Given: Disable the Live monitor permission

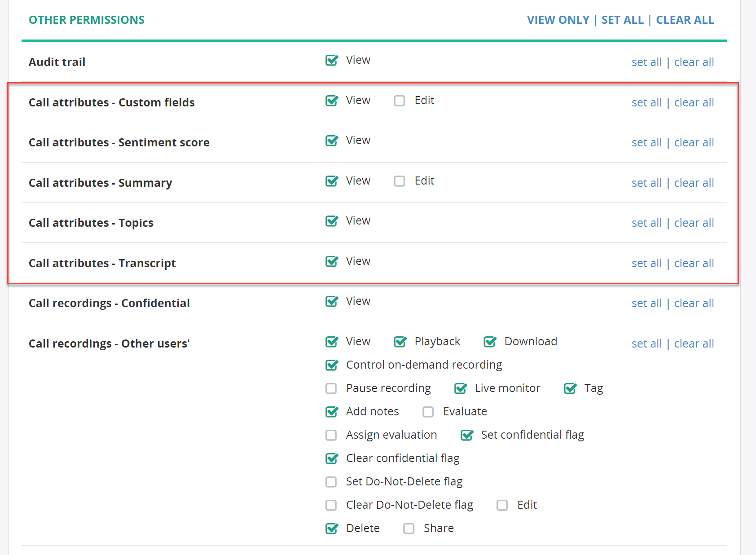Looking at the screenshot, I should pyautogui.click(x=460, y=388).
